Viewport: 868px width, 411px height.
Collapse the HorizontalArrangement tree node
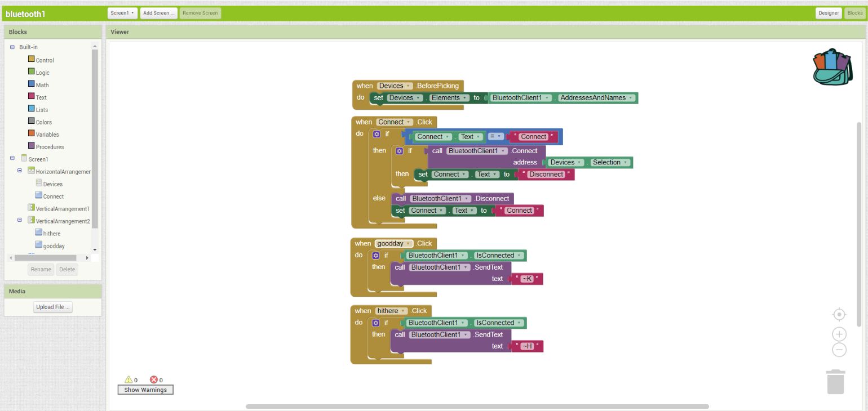click(x=20, y=171)
